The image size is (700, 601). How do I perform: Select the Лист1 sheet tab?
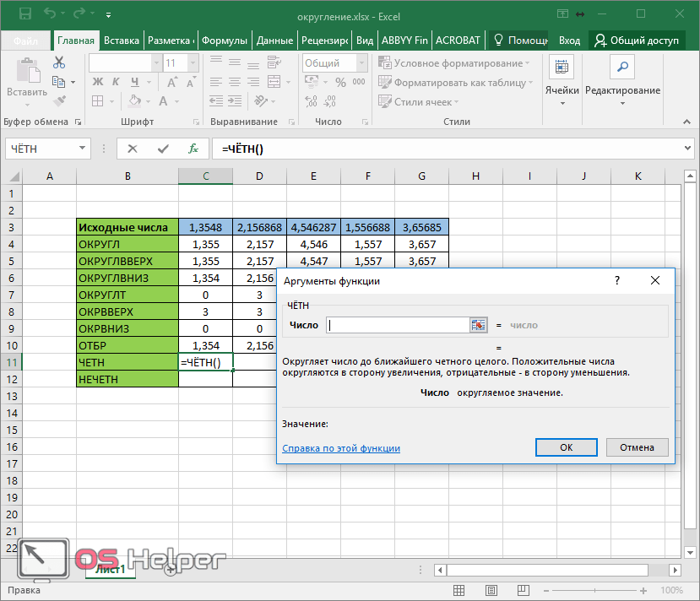point(110,569)
